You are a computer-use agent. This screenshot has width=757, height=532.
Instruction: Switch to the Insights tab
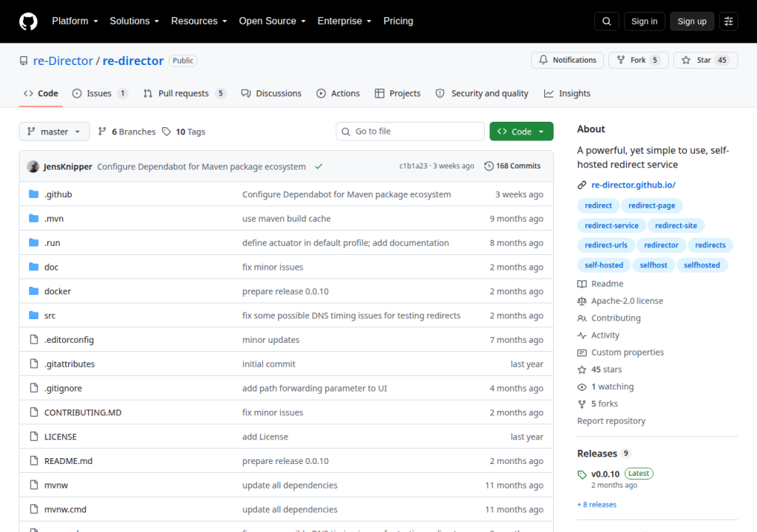tap(567, 93)
